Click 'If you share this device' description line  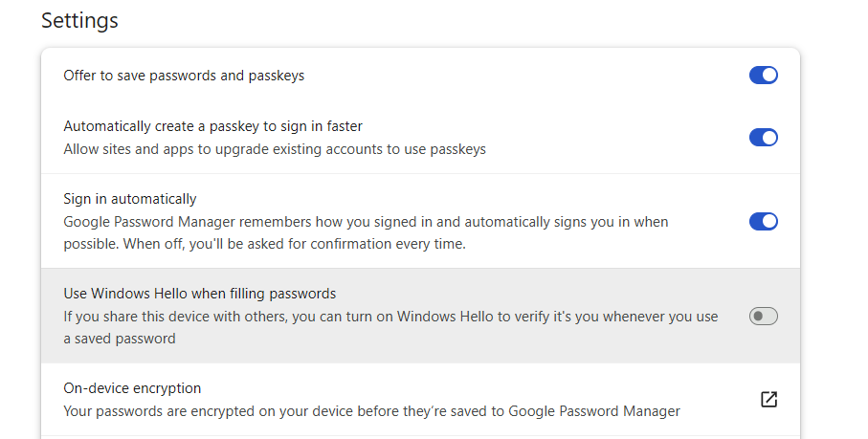[x=390, y=317]
